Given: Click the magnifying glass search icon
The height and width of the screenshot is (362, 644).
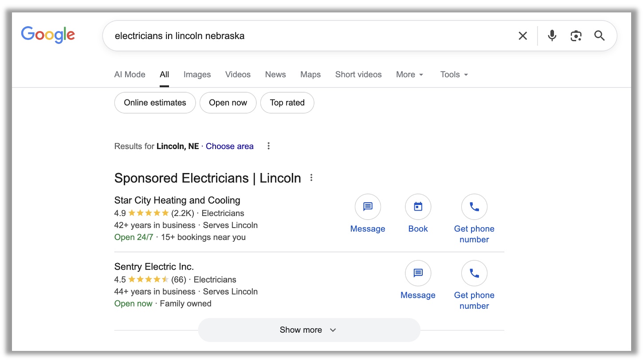Looking at the screenshot, I should click(600, 36).
